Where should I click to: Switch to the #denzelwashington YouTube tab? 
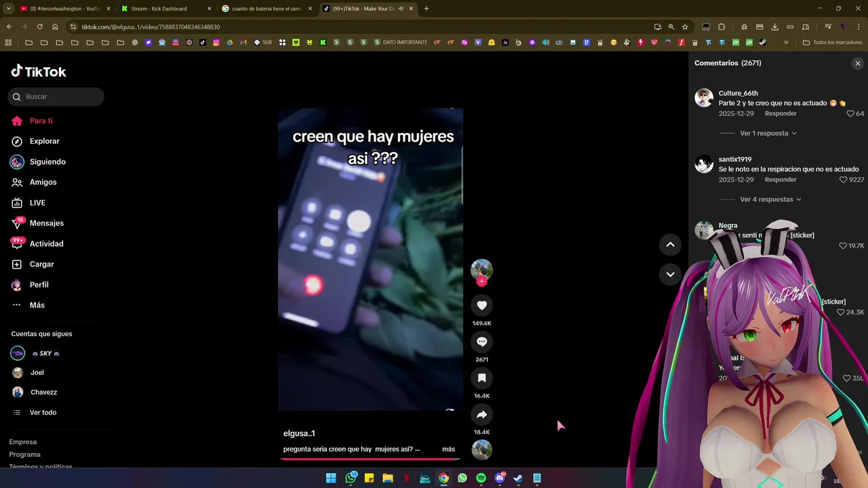click(65, 9)
